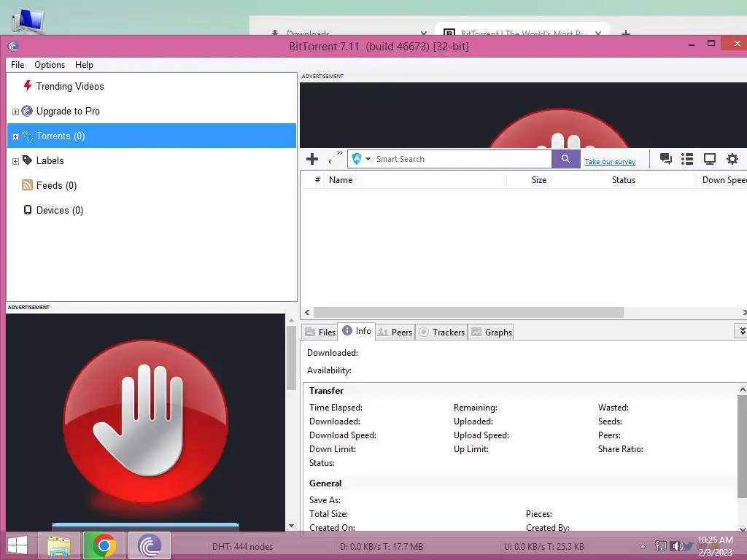
Task: Click the torrent list left scroll arrow
Action: pos(307,312)
